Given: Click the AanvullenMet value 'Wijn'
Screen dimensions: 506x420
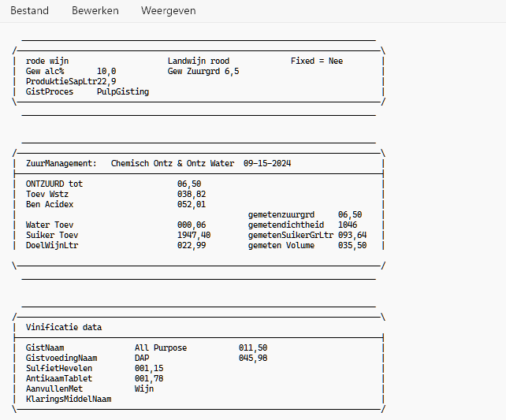Looking at the screenshot, I should (x=144, y=388).
